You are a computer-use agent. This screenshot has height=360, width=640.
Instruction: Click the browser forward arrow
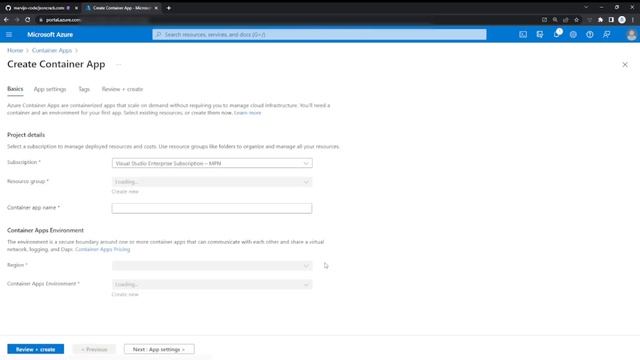(x=17, y=20)
